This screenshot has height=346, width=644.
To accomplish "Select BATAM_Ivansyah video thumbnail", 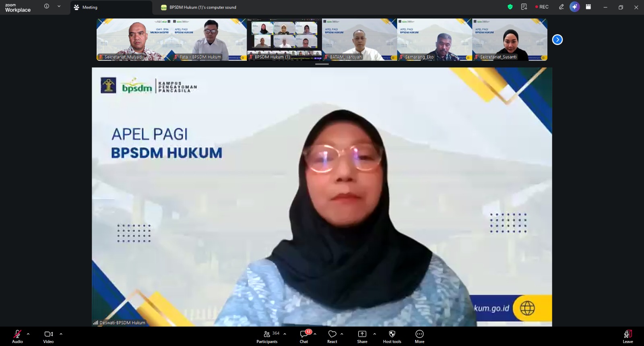I will click(359, 39).
